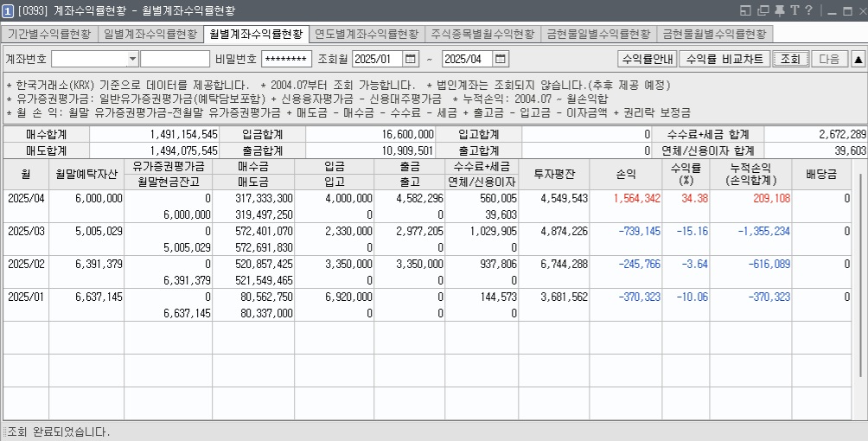Click the 2025/01 deposit amount 6,920,000
Viewport: 868px width, 441px height.
[x=348, y=297]
